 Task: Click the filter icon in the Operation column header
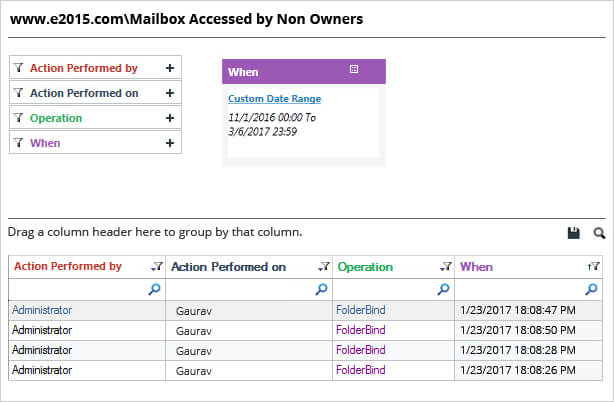pyautogui.click(x=446, y=267)
